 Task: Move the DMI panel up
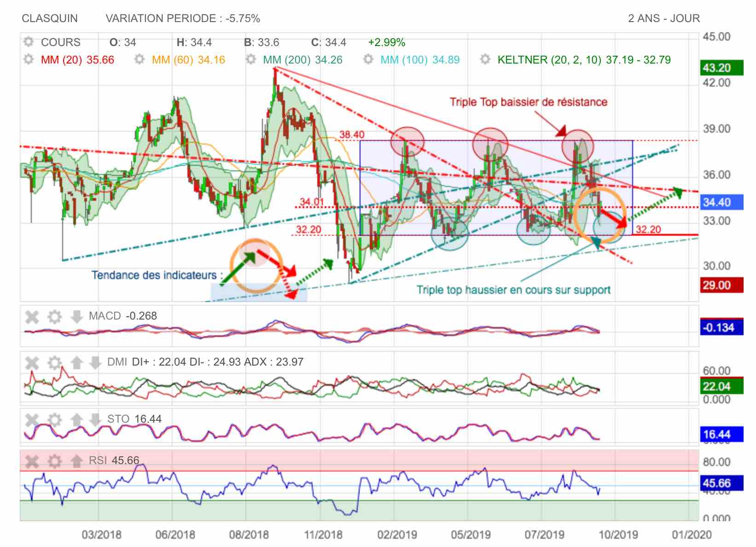click(76, 363)
